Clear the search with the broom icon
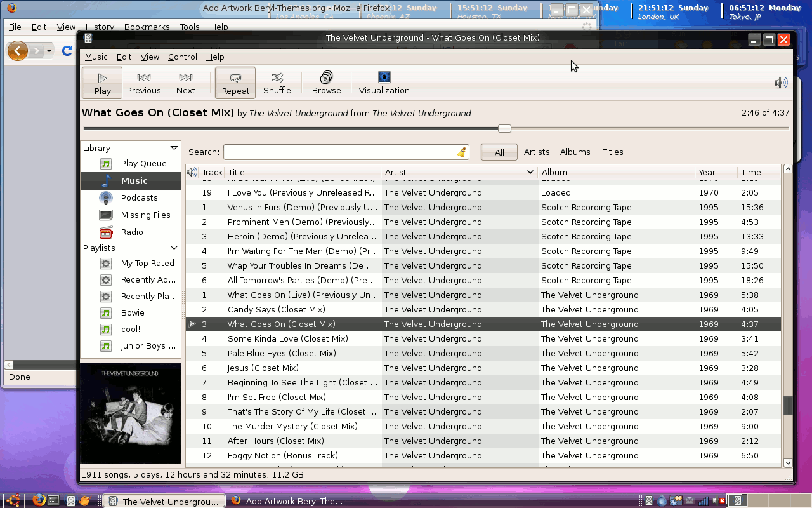812x508 pixels. (x=462, y=152)
